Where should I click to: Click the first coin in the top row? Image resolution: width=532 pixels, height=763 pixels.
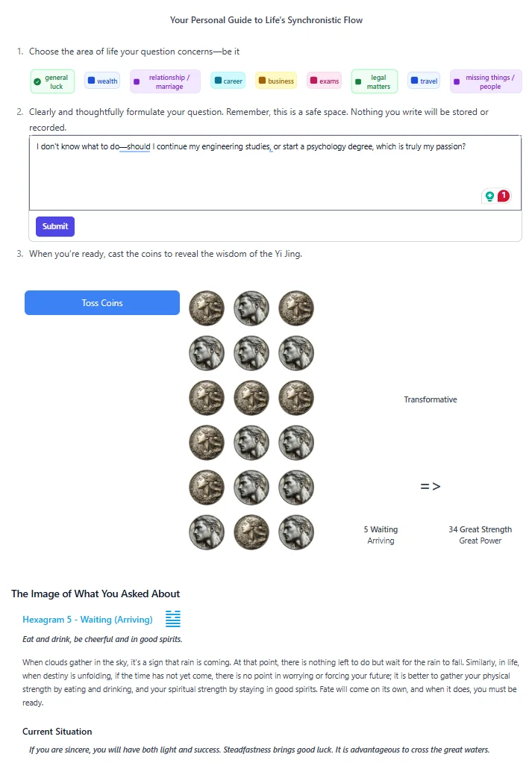pos(207,308)
